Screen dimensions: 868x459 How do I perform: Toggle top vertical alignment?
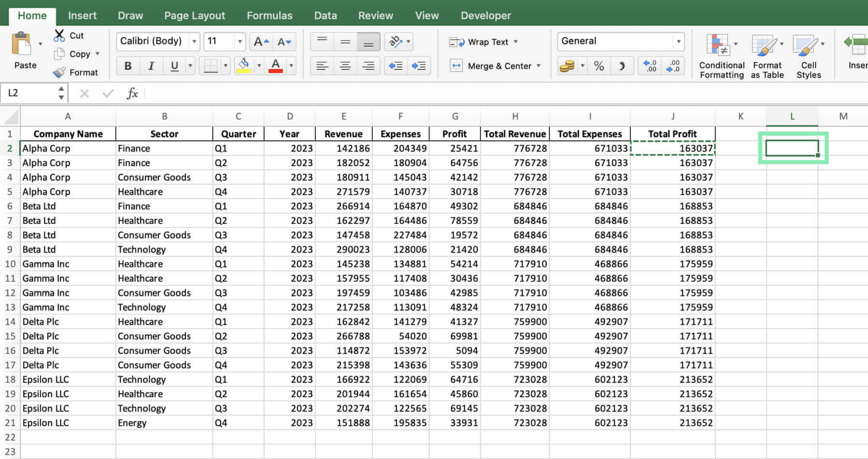pyautogui.click(x=322, y=42)
